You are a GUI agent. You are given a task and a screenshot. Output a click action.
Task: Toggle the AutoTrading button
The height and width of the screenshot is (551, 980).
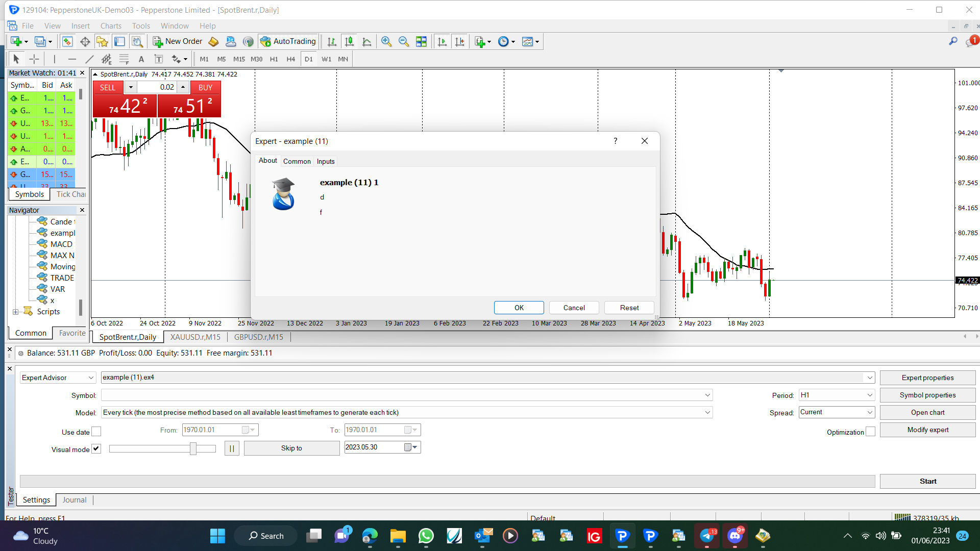[288, 41]
